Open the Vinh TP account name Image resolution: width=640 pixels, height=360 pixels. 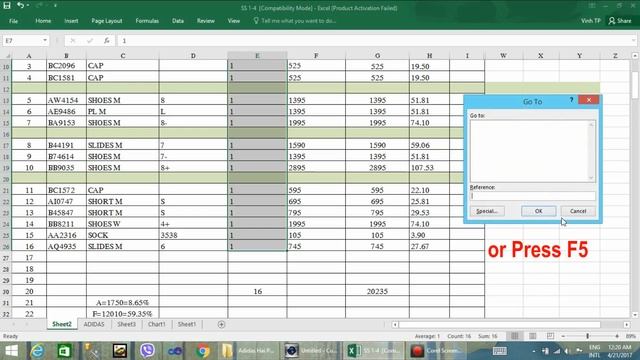pos(591,21)
